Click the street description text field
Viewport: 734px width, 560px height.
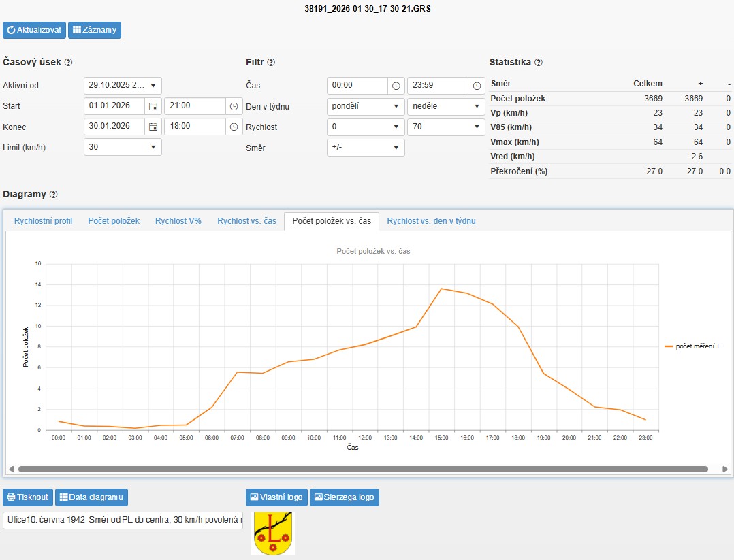tap(123, 521)
